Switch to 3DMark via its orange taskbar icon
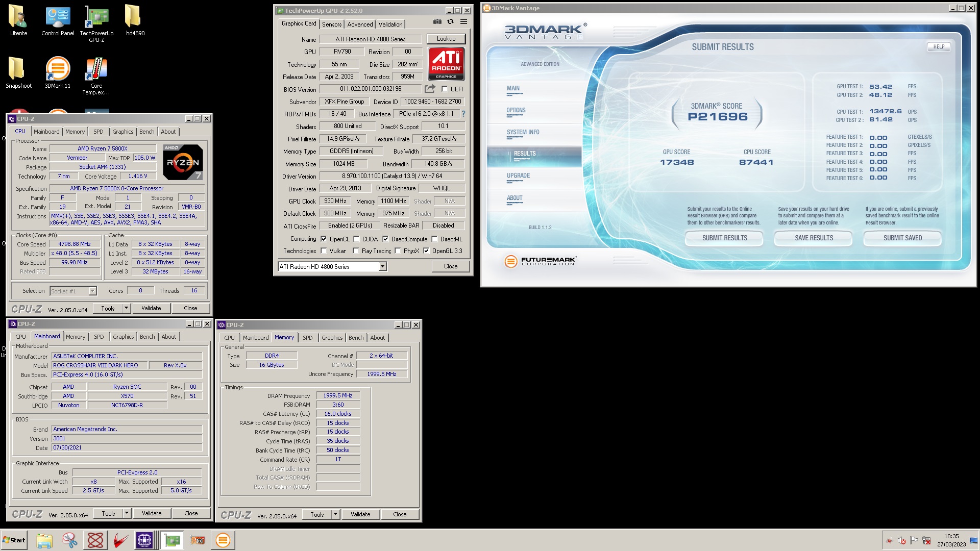The height and width of the screenshot is (551, 980). [x=223, y=540]
